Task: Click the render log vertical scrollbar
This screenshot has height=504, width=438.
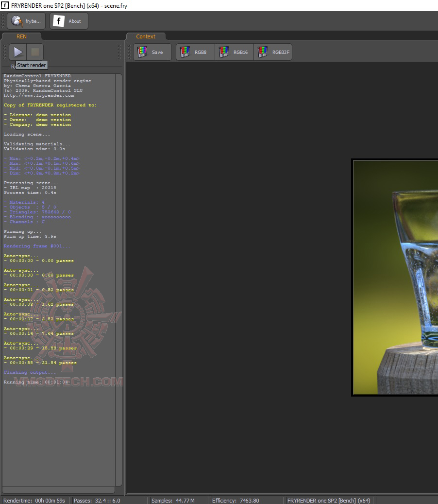Action: (x=118, y=279)
